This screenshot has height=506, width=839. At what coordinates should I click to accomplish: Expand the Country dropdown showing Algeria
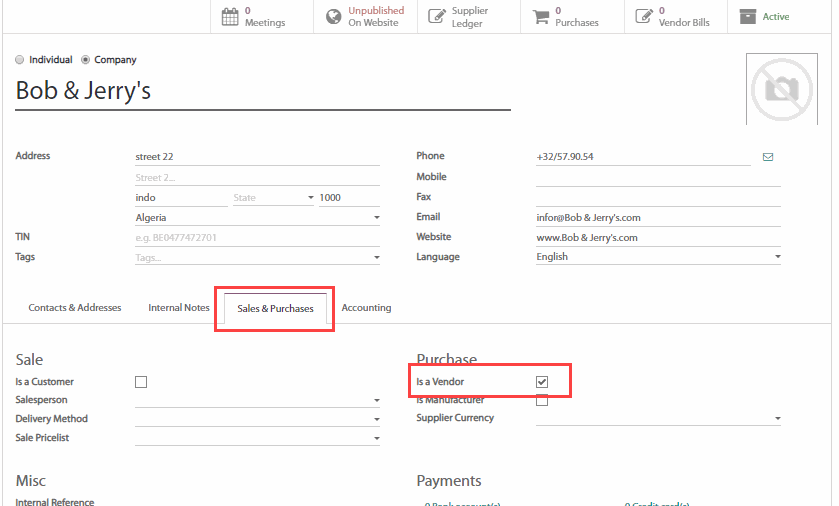coord(376,218)
